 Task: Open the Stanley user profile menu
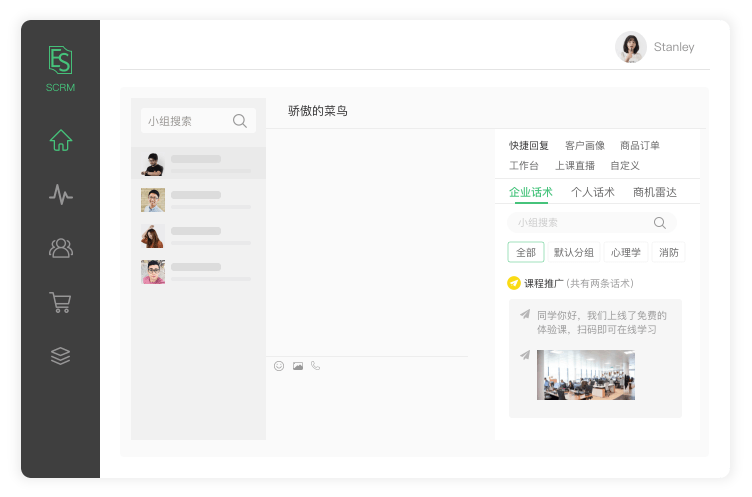coord(655,47)
